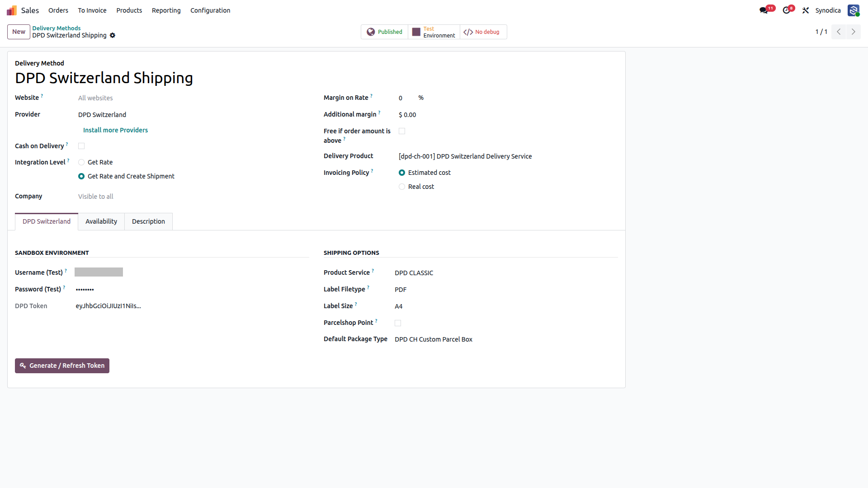Viewport: 868px width, 488px height.
Task: Open the Reporting menu
Action: [166, 10]
